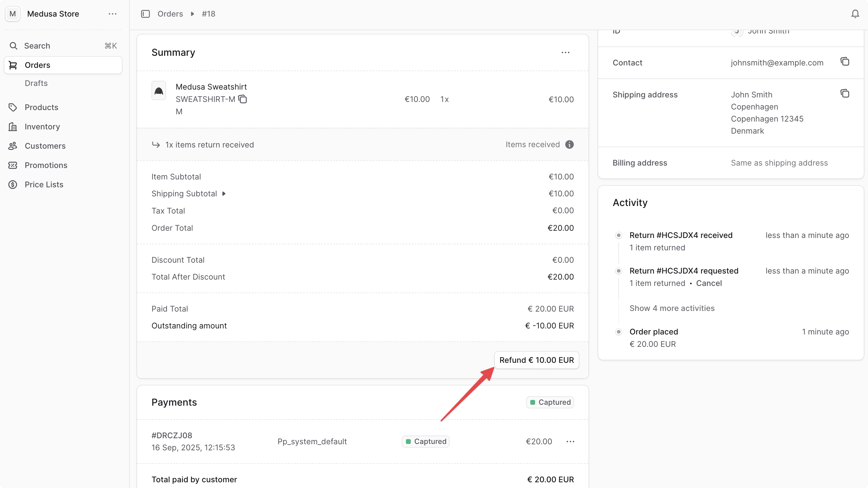Copy the SWEATSHIRT-M SKU
Viewport: 868px width, 488px height.
tap(243, 99)
